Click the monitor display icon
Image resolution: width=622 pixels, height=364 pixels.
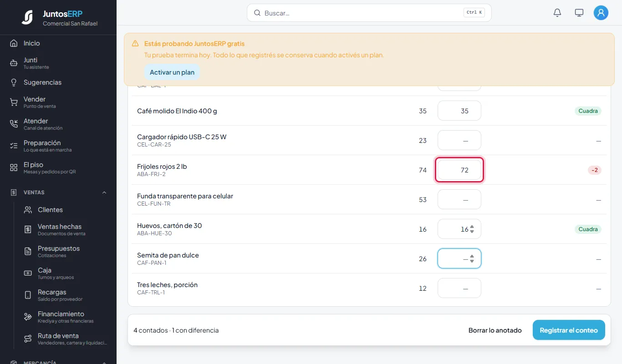coord(579,13)
